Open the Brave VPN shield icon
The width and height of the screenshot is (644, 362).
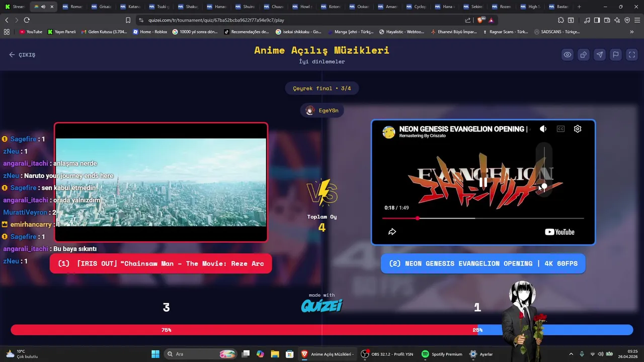pos(627,20)
